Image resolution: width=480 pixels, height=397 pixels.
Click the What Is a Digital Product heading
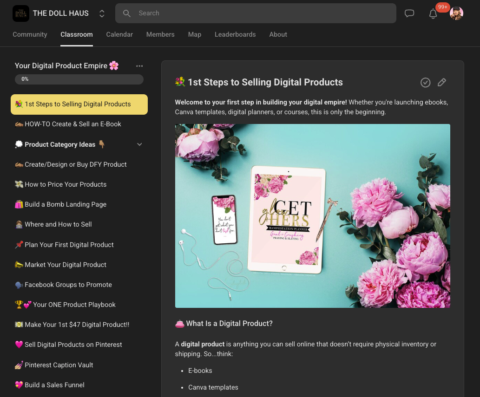(x=224, y=324)
